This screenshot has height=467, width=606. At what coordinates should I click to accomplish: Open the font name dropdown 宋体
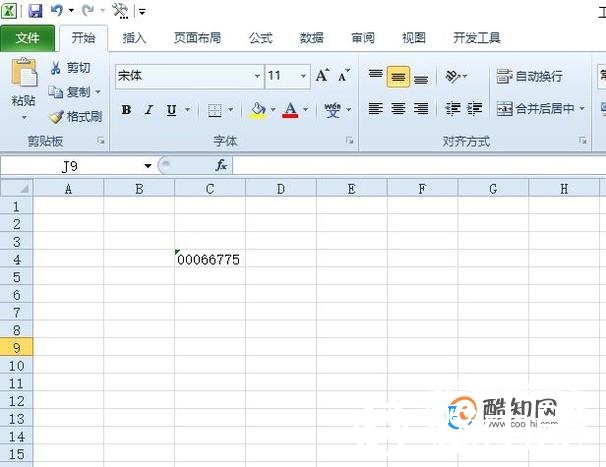point(257,76)
